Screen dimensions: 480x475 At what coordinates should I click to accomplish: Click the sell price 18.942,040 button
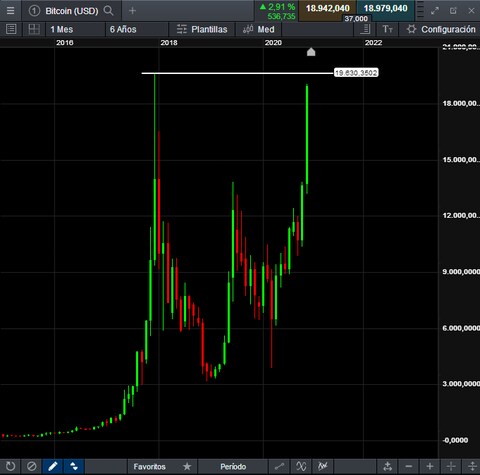[327, 9]
